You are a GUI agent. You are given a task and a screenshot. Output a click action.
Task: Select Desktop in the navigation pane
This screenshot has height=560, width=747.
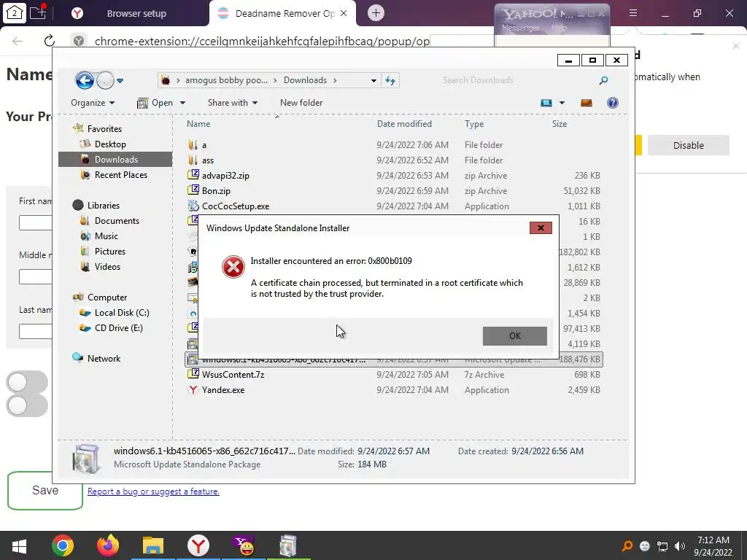tap(110, 144)
